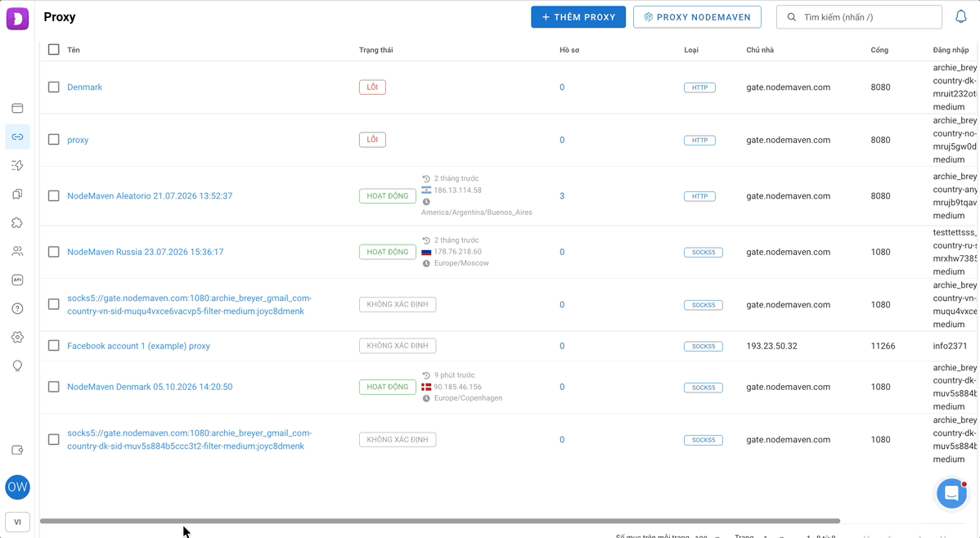Open the chat support bubble
The image size is (980, 538).
coord(952,494)
